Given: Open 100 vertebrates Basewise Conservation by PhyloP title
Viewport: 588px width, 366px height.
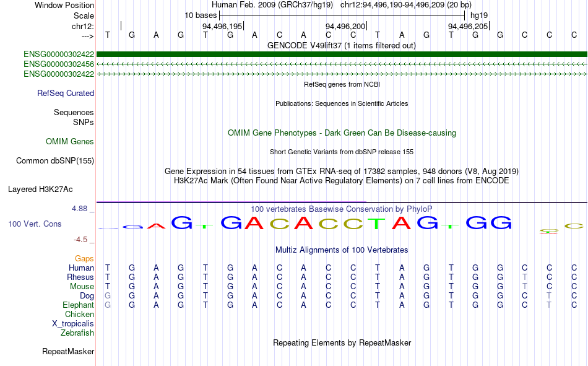Looking at the screenshot, I should (x=342, y=209).
